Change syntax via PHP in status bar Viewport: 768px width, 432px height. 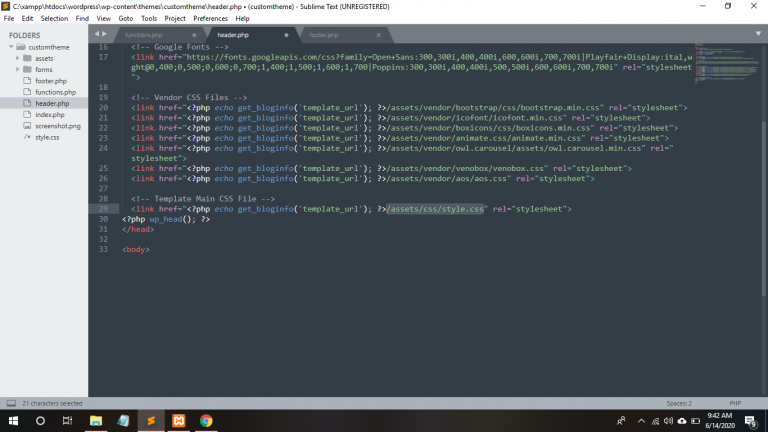[x=735, y=404]
